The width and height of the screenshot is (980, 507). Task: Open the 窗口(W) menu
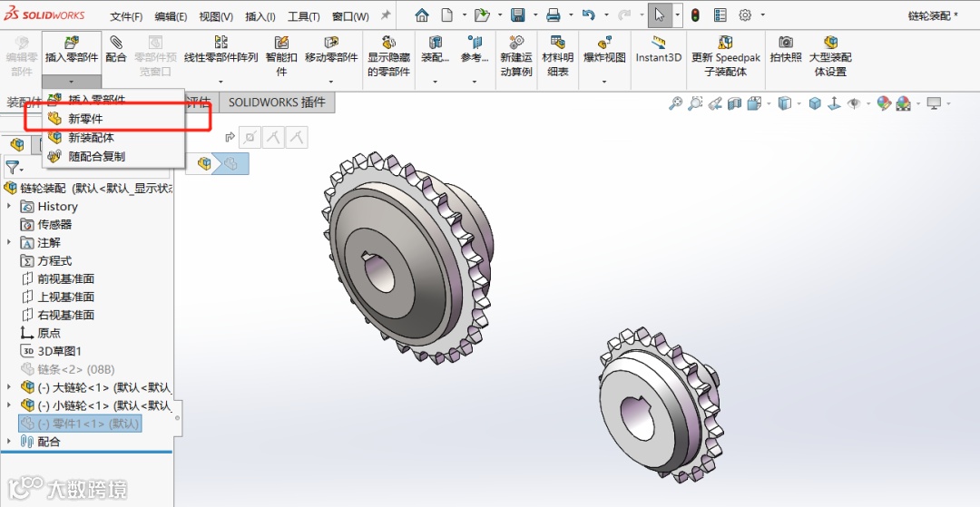tap(350, 16)
